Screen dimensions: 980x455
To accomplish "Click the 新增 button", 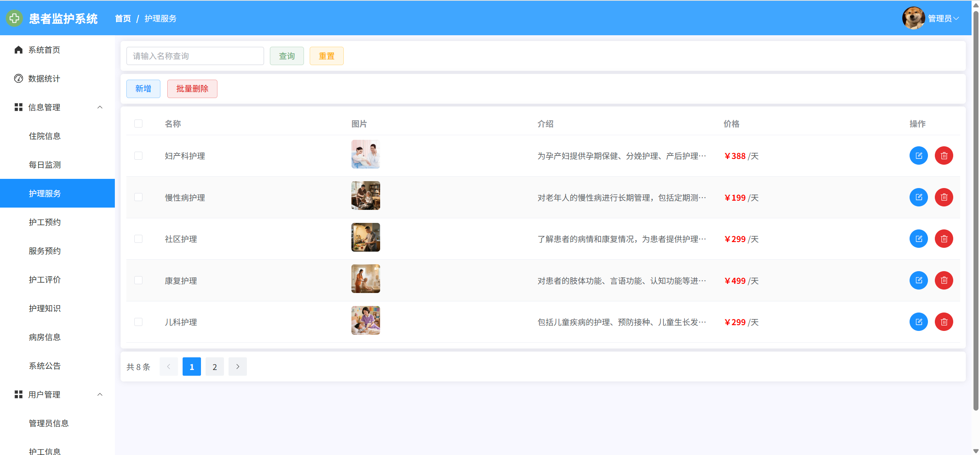I will click(x=143, y=89).
